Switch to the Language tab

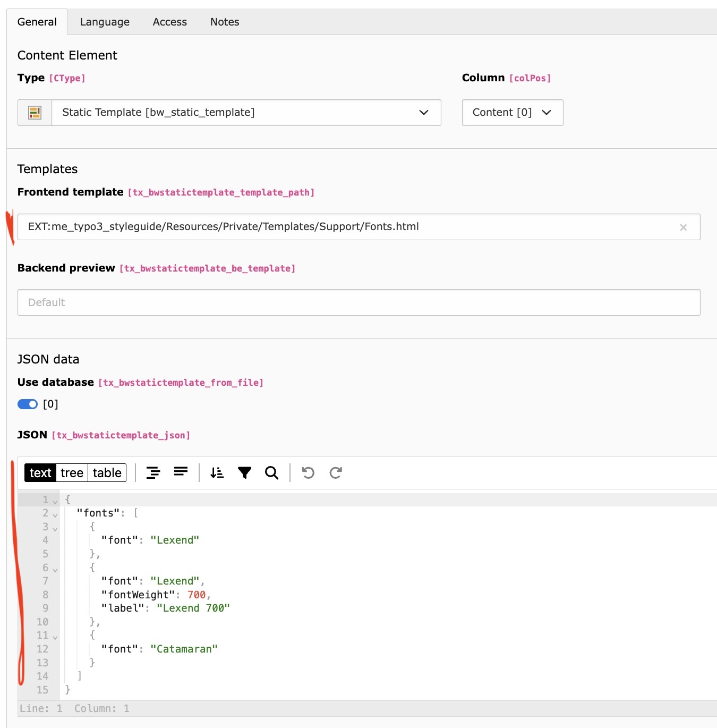[x=105, y=22]
